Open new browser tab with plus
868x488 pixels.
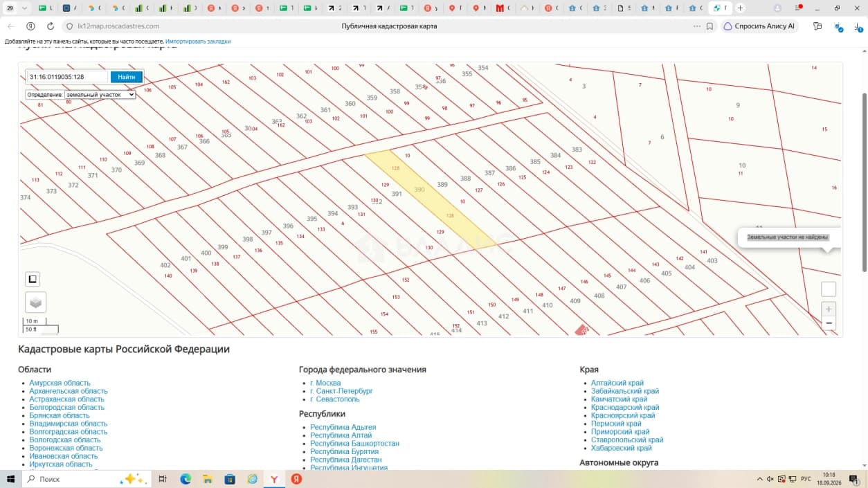pyautogui.click(x=740, y=8)
